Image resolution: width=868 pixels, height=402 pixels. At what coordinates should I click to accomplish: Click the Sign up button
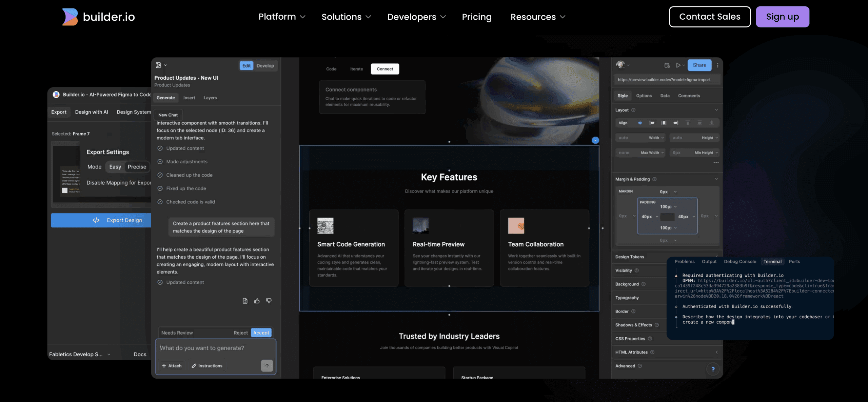783,17
